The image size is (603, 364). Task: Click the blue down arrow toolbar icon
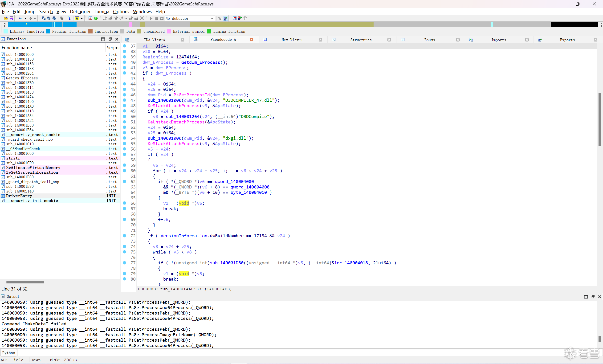pos(69,18)
